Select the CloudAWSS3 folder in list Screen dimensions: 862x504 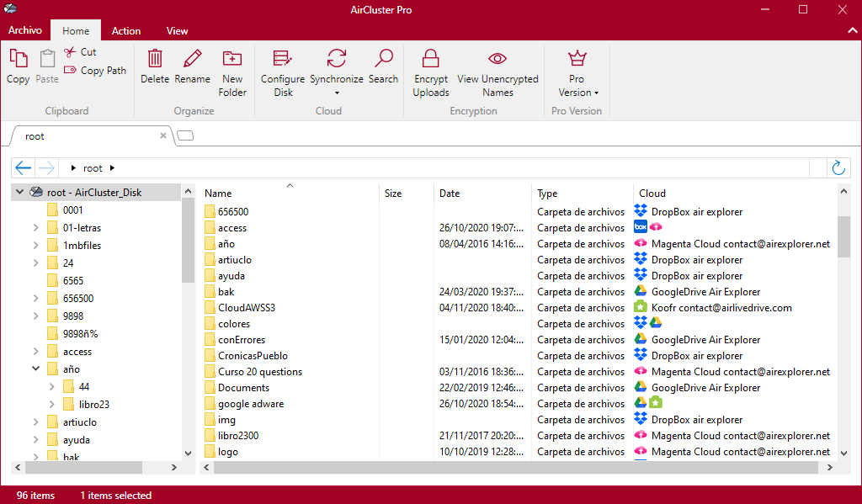tap(247, 308)
